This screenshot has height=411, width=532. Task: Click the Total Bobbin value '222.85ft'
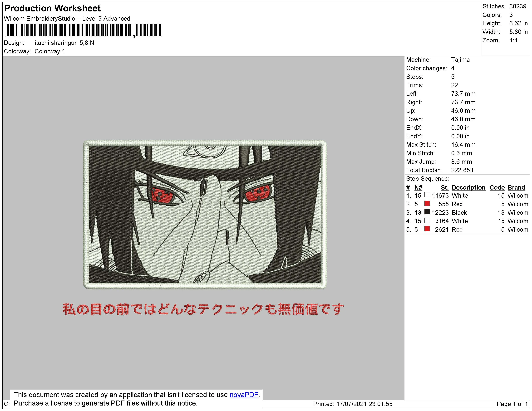[462, 170]
